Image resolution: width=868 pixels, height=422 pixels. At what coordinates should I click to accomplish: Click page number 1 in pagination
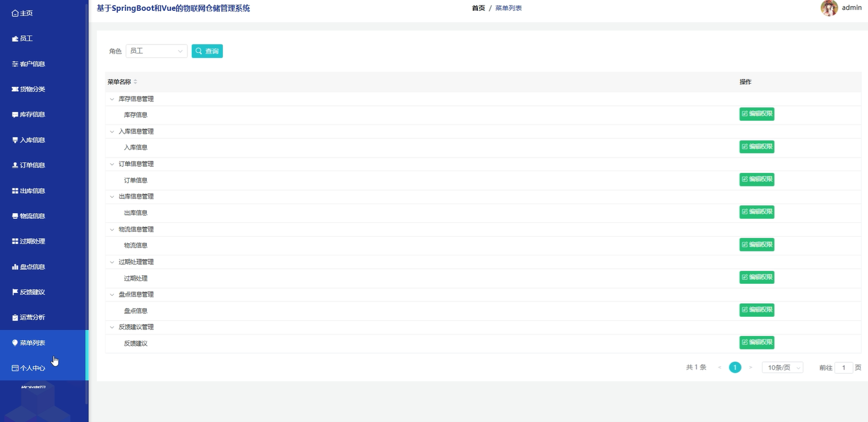735,367
